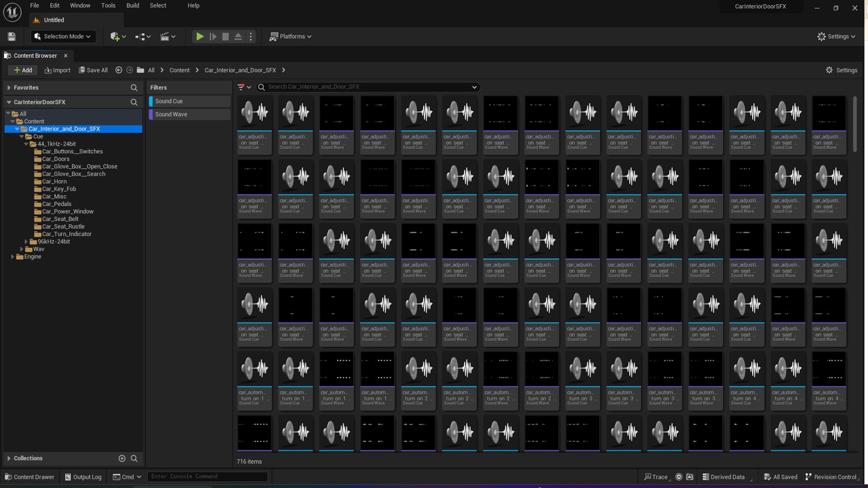
Task: Open the Cinematics clapperboard dropdown
Action: pyautogui.click(x=167, y=37)
